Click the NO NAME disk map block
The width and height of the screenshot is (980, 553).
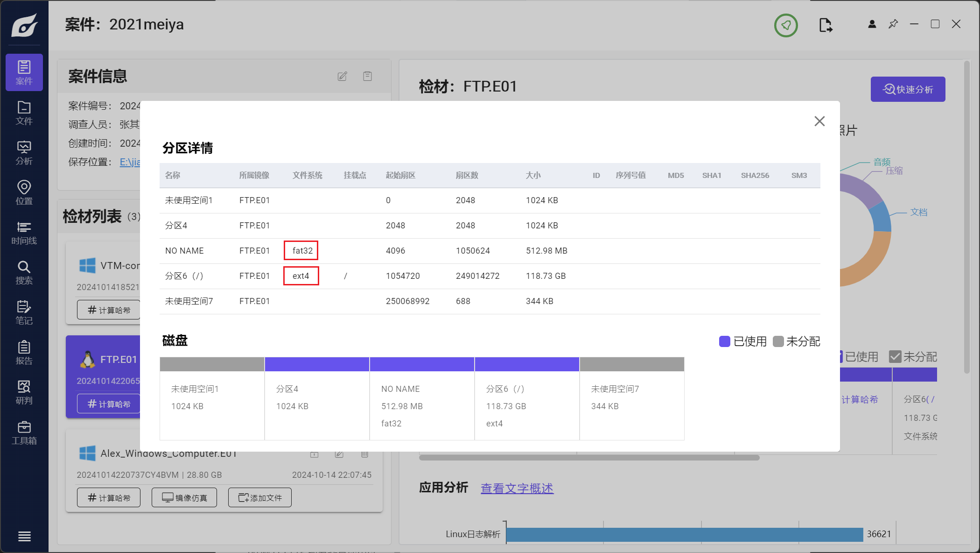pos(422,398)
